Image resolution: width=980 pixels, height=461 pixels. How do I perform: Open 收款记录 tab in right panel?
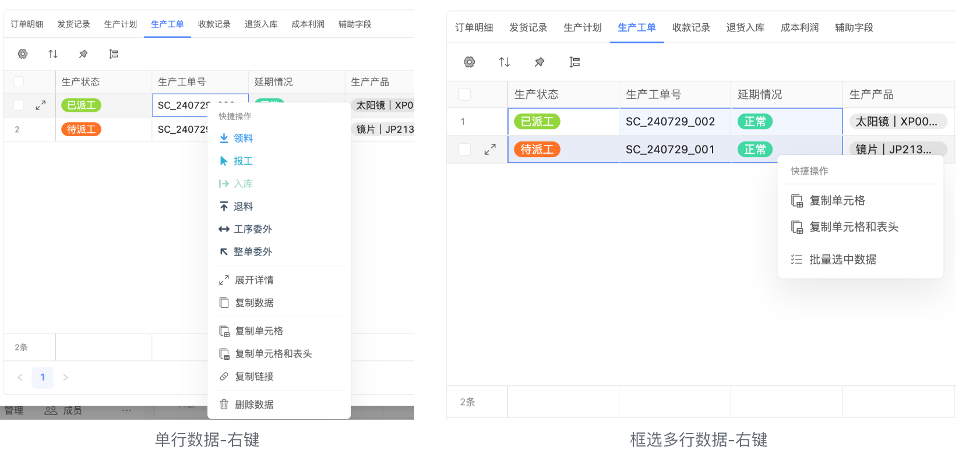(x=691, y=28)
